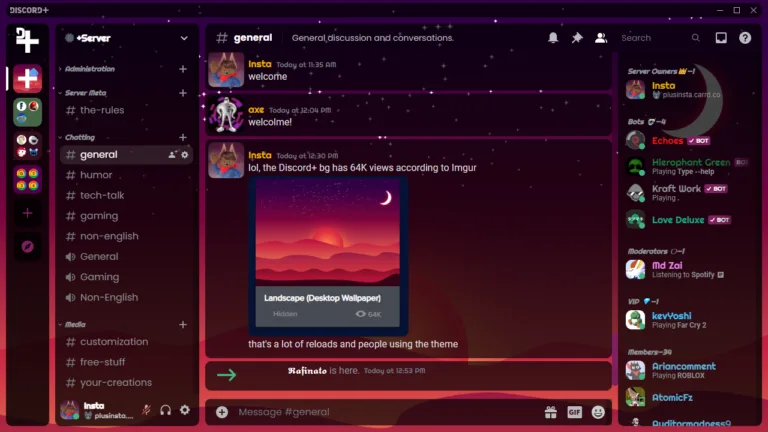Screen dimensions: 768x432
Task: Open the your-creations channel
Action: (x=126, y=383)
